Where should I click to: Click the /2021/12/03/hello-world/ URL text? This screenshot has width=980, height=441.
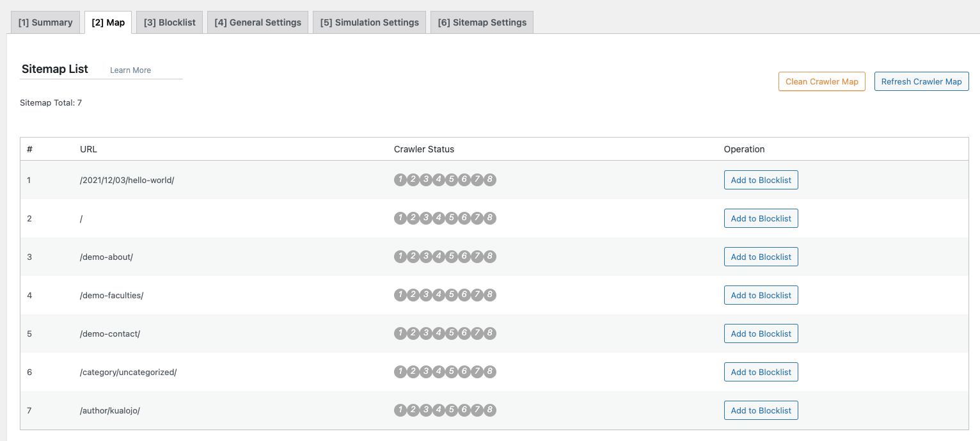coord(127,180)
